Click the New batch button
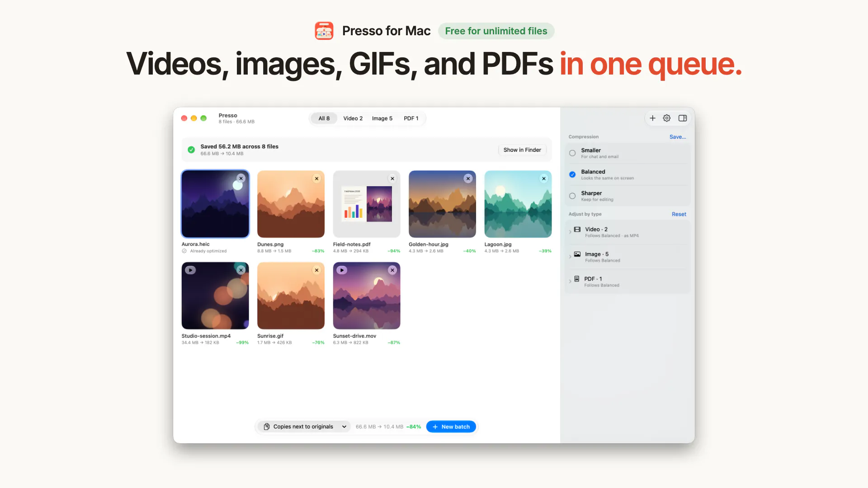This screenshot has height=488, width=868. 451,427
